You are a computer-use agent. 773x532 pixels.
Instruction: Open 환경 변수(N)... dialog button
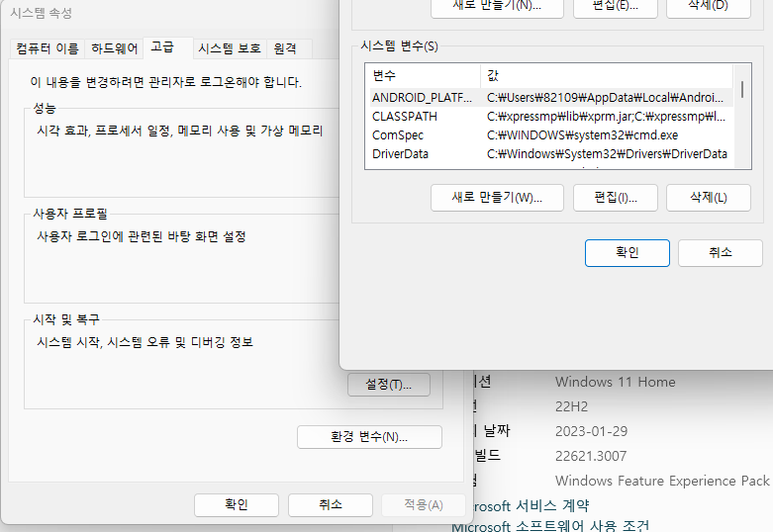pyautogui.click(x=369, y=436)
